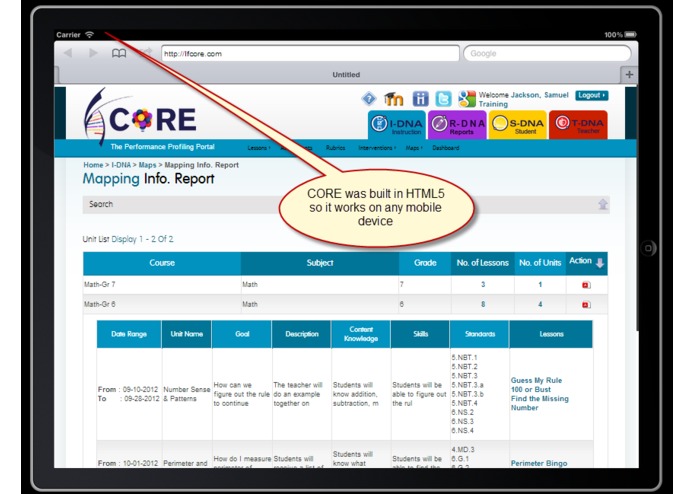Select the Untitled browser tab

tap(346, 74)
